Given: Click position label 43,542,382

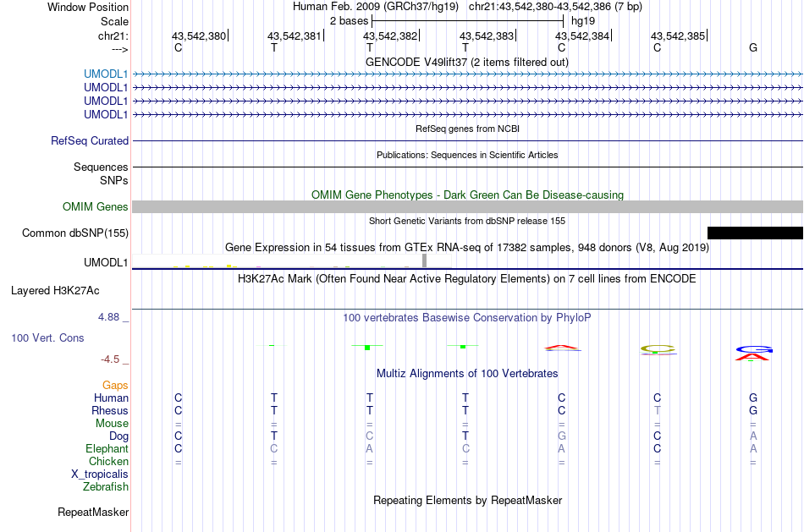Looking at the screenshot, I should [x=390, y=36].
